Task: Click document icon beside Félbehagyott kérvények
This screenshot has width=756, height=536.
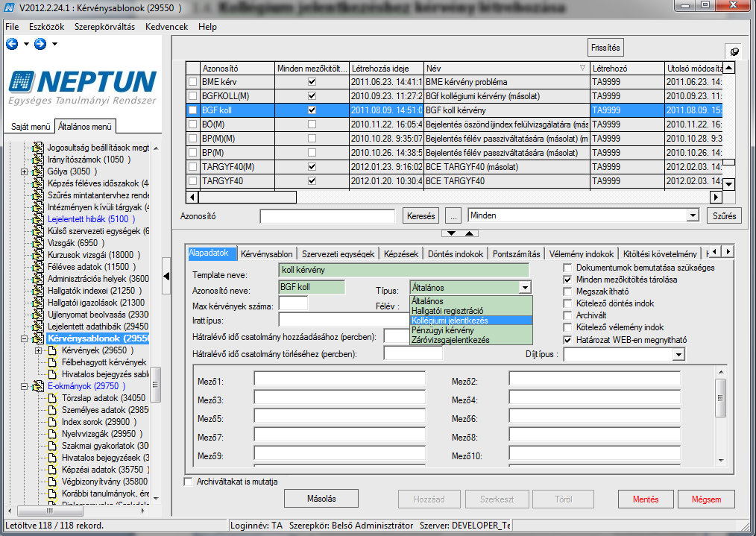Action: tap(52, 362)
